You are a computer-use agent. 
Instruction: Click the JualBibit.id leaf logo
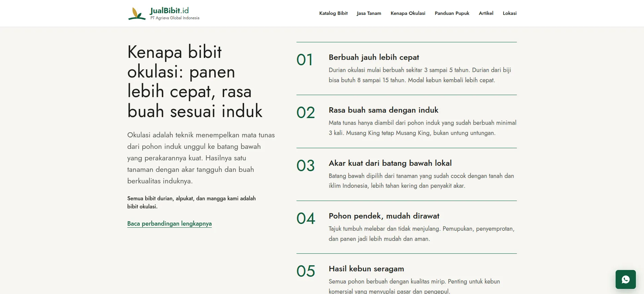click(137, 14)
